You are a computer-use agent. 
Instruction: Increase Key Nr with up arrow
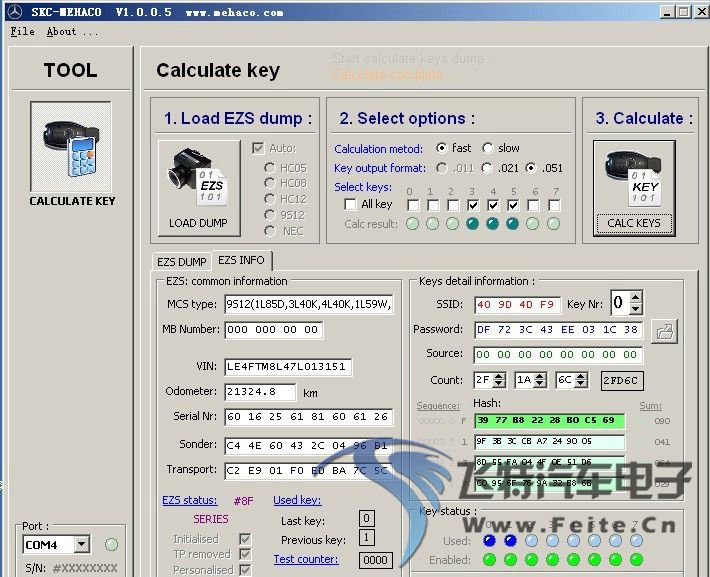(636, 298)
